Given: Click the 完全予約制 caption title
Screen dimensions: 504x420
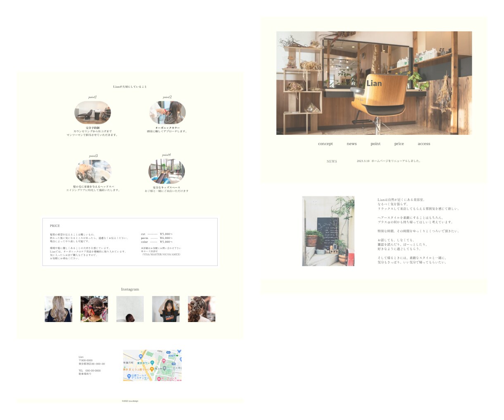Looking at the screenshot, I should (93, 128).
